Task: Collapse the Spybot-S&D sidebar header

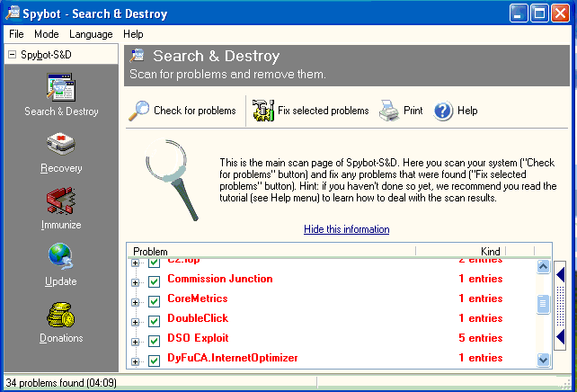Action: [12, 55]
